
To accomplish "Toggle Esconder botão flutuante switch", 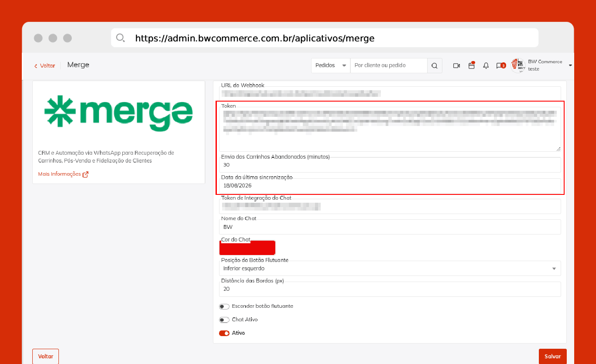I will point(224,306).
